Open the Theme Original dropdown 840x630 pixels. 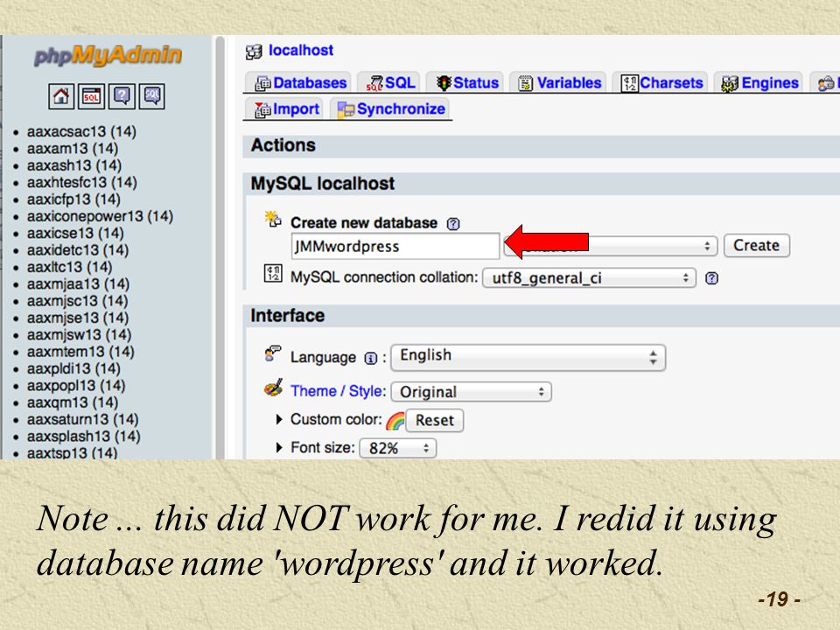[x=472, y=392]
